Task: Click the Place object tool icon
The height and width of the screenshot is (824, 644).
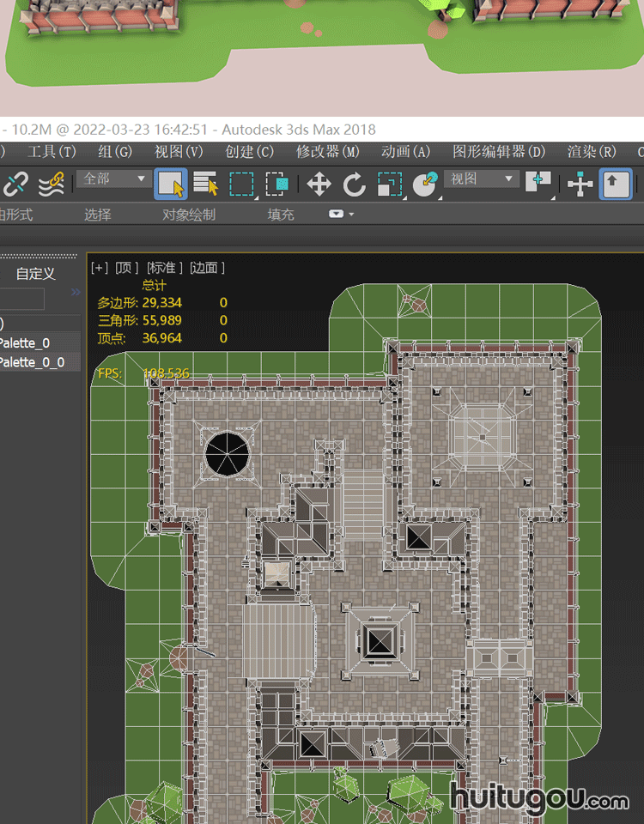Action: coord(425,184)
